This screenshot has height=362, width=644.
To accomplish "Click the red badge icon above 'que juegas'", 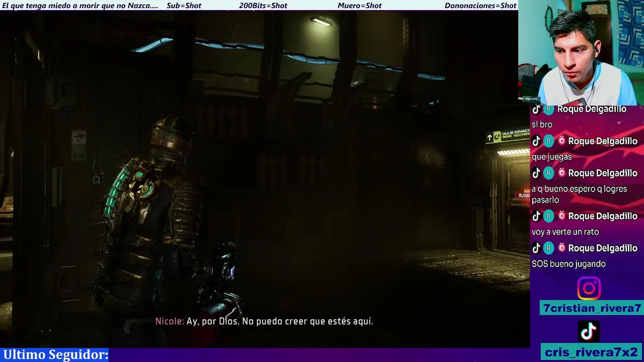I will pos(561,141).
